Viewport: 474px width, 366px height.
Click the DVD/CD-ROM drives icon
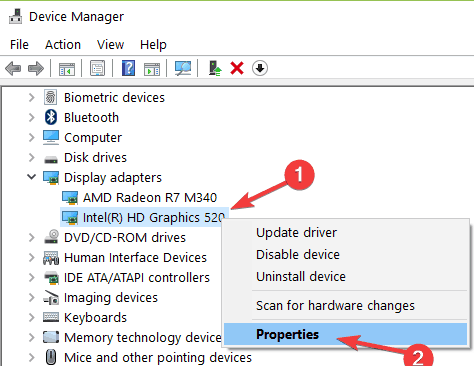coord(51,237)
